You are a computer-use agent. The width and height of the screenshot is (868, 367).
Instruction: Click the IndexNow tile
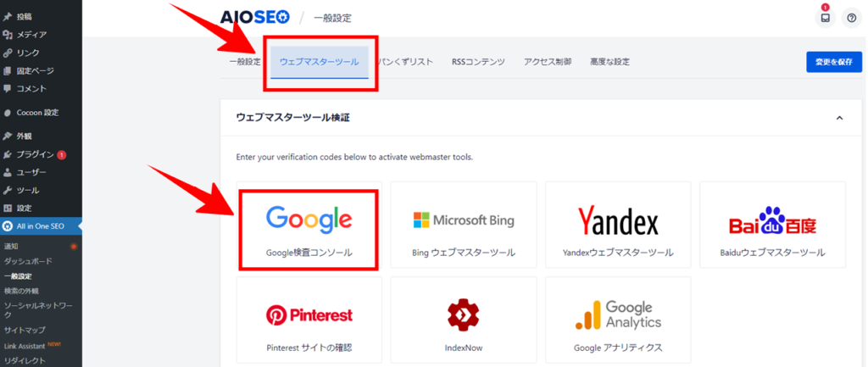click(464, 320)
